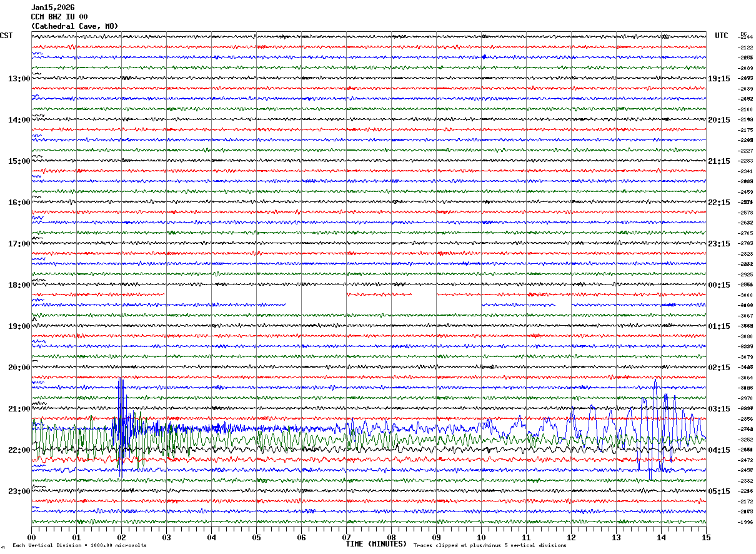This screenshot has width=756, height=554.
Task: Select minute 15 on the bottom axis
Action: [705, 537]
